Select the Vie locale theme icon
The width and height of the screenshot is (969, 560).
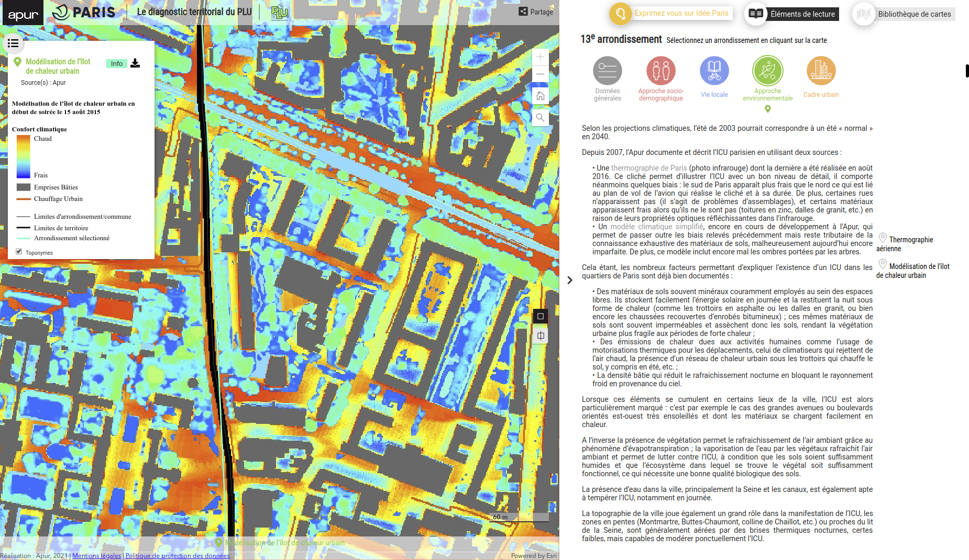(x=714, y=71)
